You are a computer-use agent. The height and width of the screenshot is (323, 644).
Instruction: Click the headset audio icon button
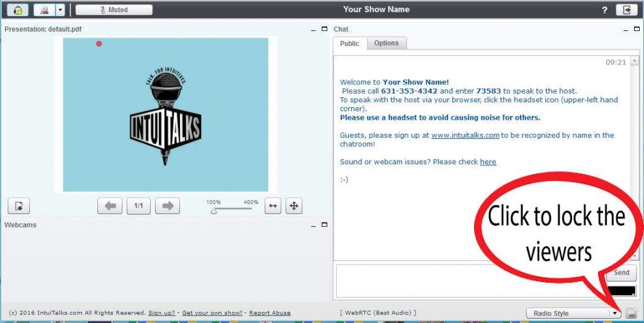(17, 10)
